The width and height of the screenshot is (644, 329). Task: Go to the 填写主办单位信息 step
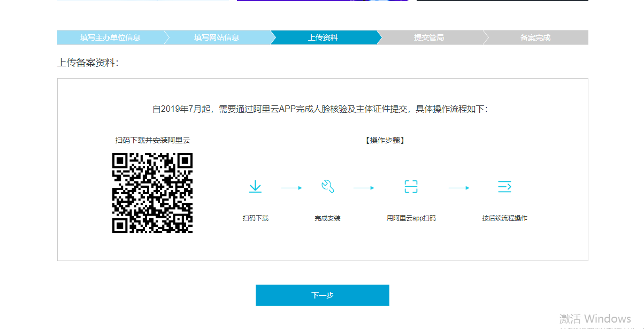110,37
